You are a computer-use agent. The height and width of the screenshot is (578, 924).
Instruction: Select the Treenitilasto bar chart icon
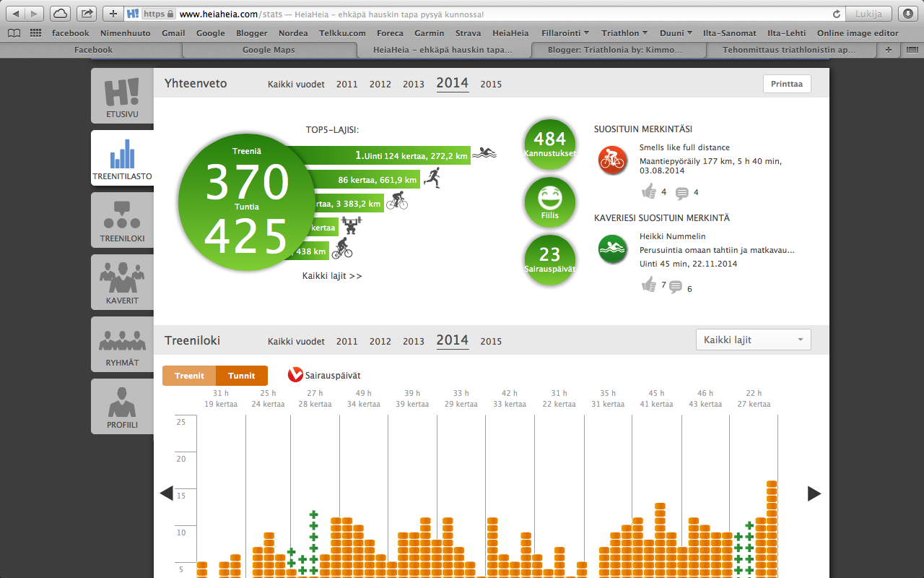[x=122, y=158]
